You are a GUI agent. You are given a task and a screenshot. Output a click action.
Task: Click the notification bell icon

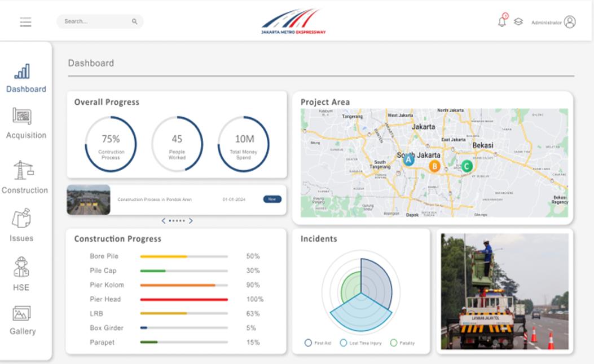[501, 22]
